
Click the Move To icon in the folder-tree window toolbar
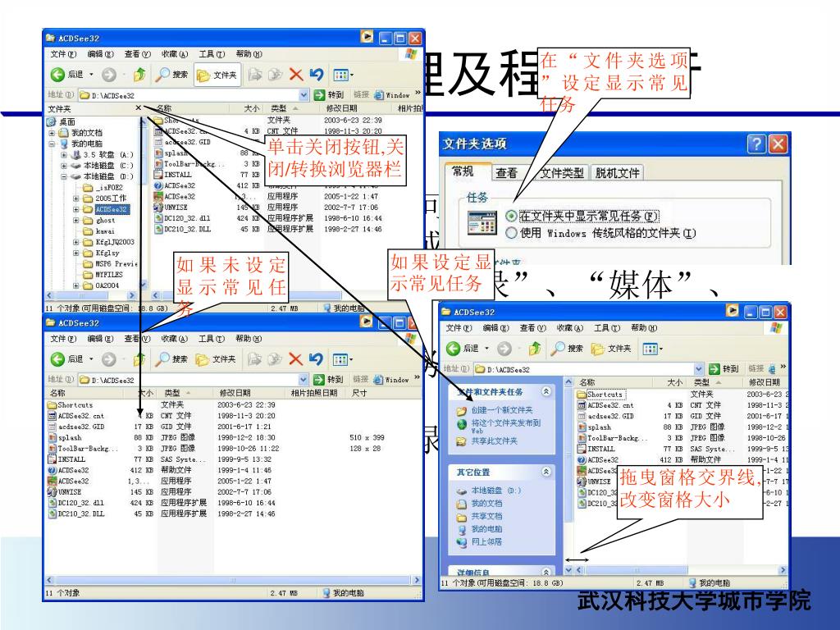(255, 75)
